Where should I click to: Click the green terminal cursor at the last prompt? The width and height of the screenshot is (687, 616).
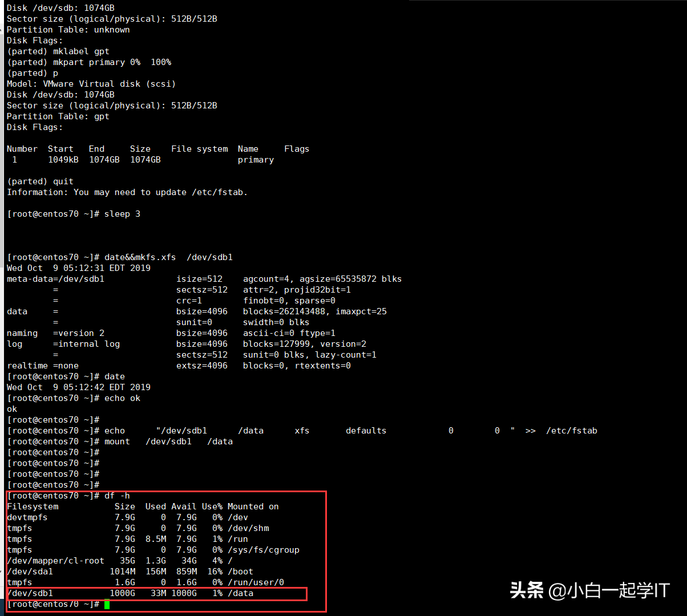pos(107,604)
